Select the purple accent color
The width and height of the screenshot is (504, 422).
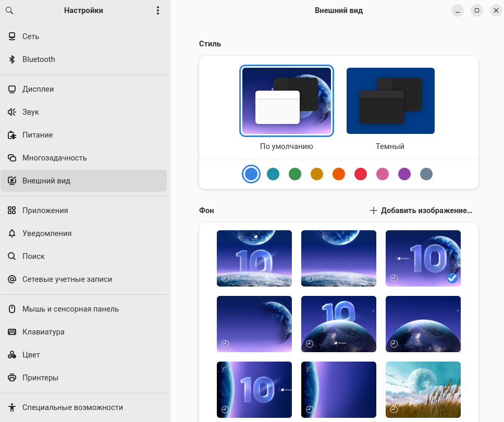[404, 174]
